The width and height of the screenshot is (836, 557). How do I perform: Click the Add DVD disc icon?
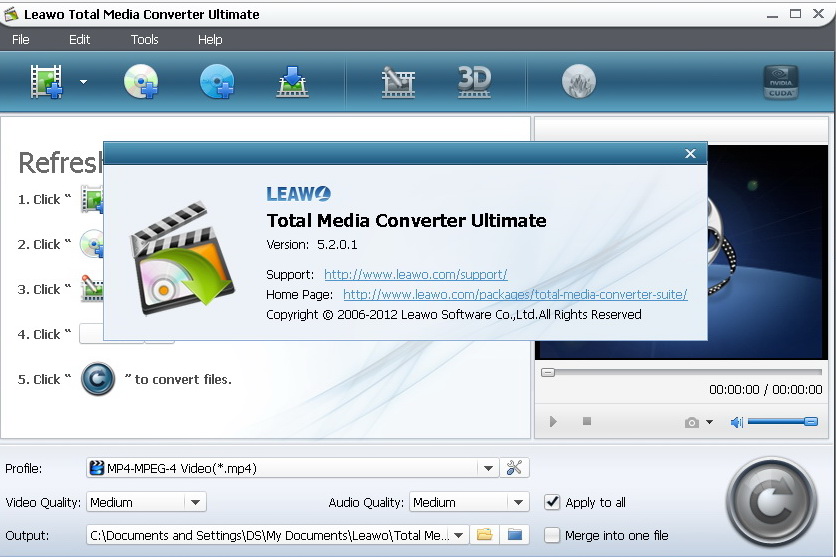(141, 82)
